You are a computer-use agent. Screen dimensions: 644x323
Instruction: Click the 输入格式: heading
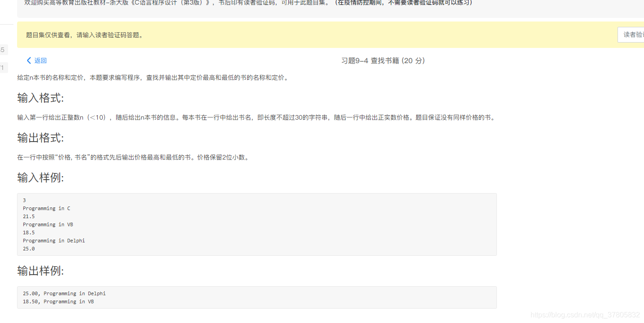click(x=40, y=98)
